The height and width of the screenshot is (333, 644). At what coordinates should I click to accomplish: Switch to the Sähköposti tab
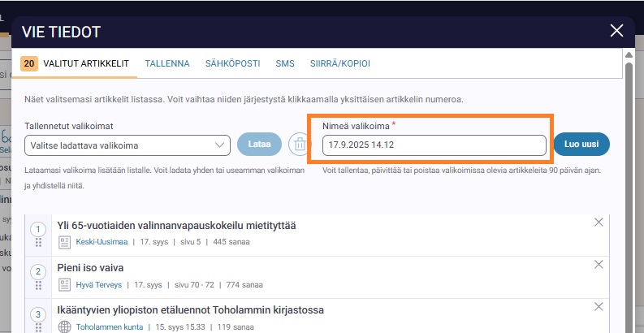click(x=232, y=63)
